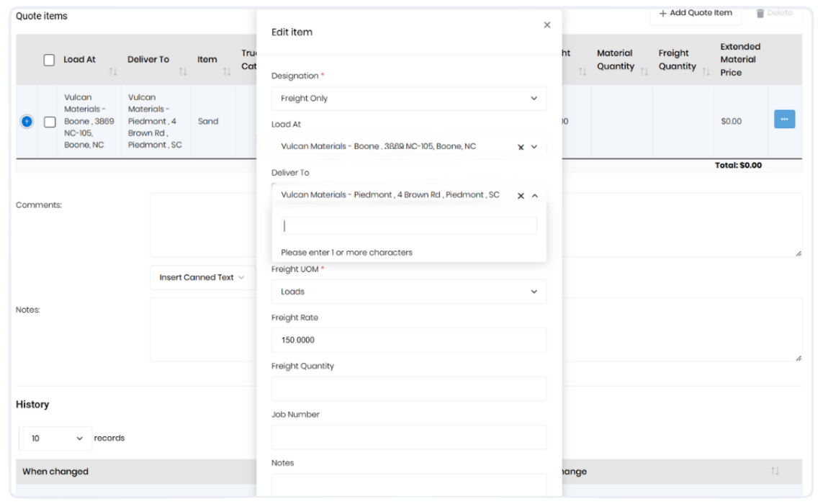Click Add Quote Item button

click(x=696, y=13)
